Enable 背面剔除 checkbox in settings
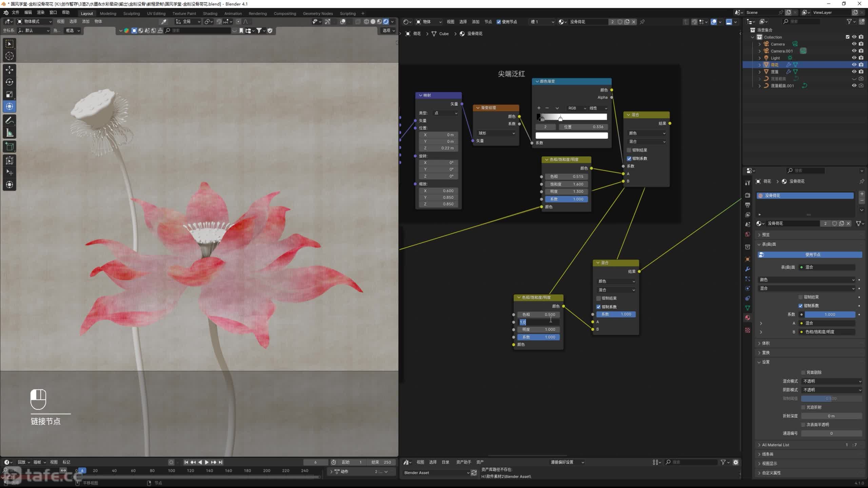This screenshot has width=868, height=488. coord(803,372)
